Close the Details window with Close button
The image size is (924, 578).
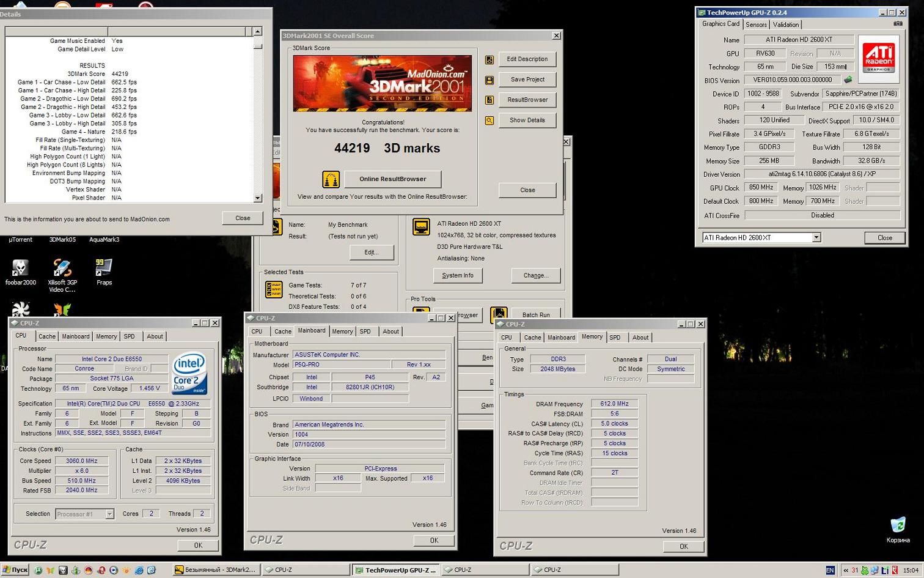point(243,218)
